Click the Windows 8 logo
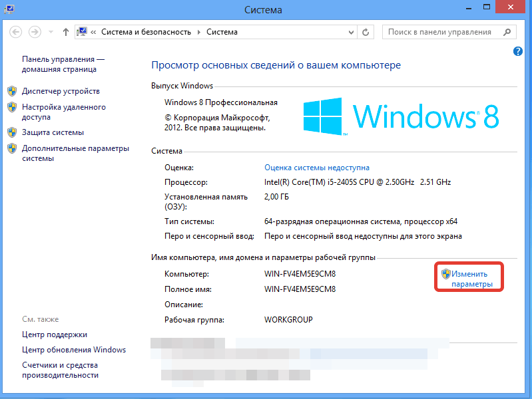The height and width of the screenshot is (399, 532). (x=401, y=116)
